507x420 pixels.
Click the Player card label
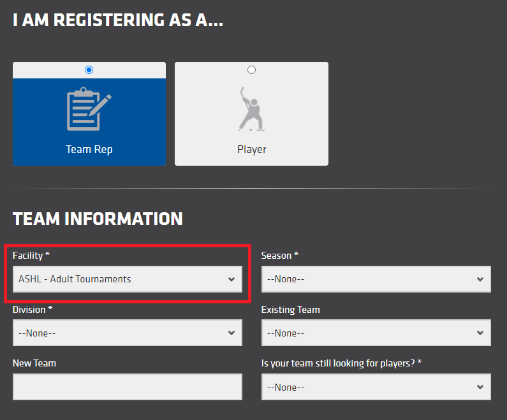point(251,150)
